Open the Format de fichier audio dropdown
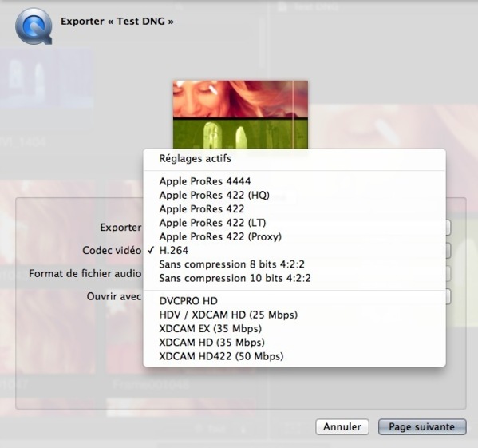 click(448, 274)
